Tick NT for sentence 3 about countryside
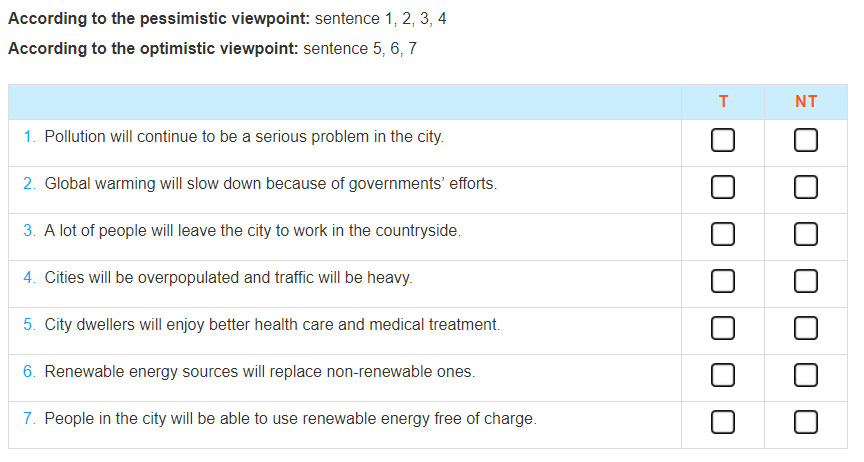This screenshot has height=462, width=864. pos(805,234)
